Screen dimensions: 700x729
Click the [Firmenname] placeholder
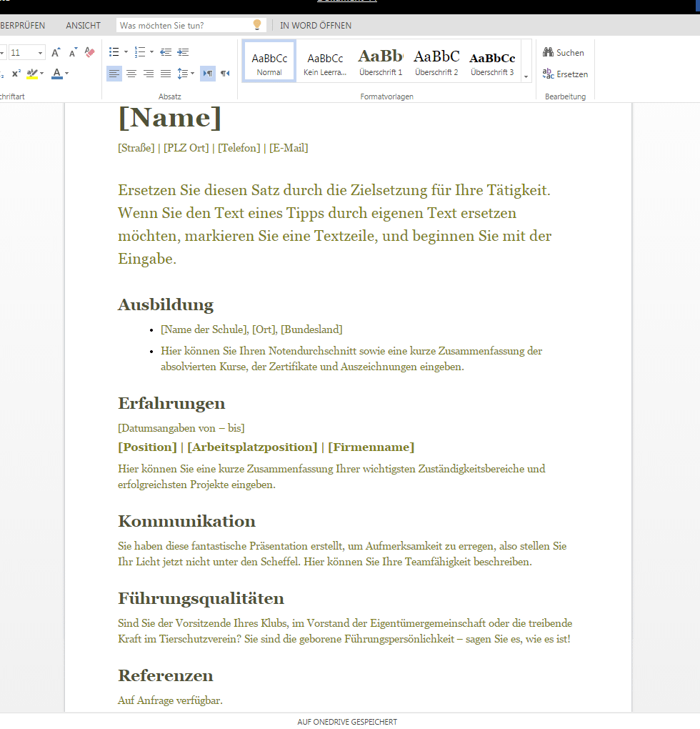click(x=371, y=447)
